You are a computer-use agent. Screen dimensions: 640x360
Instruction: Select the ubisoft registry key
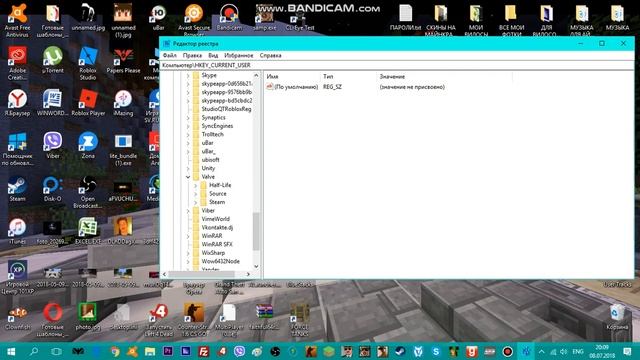[x=210, y=160]
